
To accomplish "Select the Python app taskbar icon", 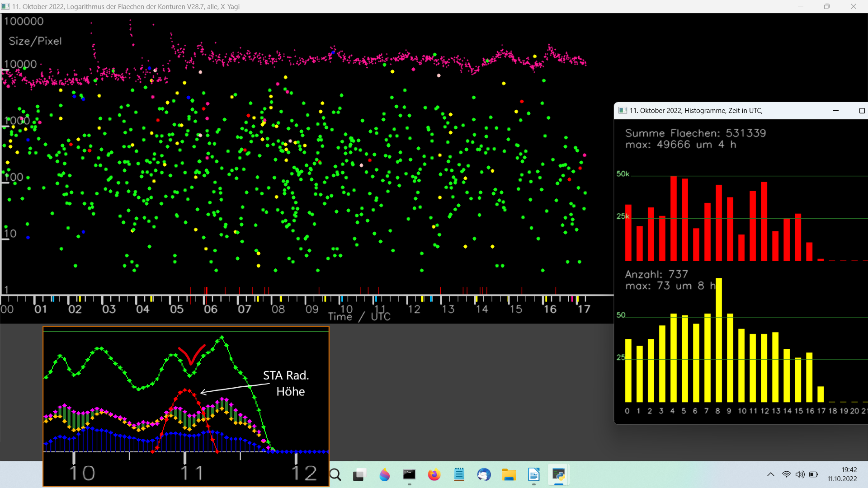I will [x=558, y=475].
